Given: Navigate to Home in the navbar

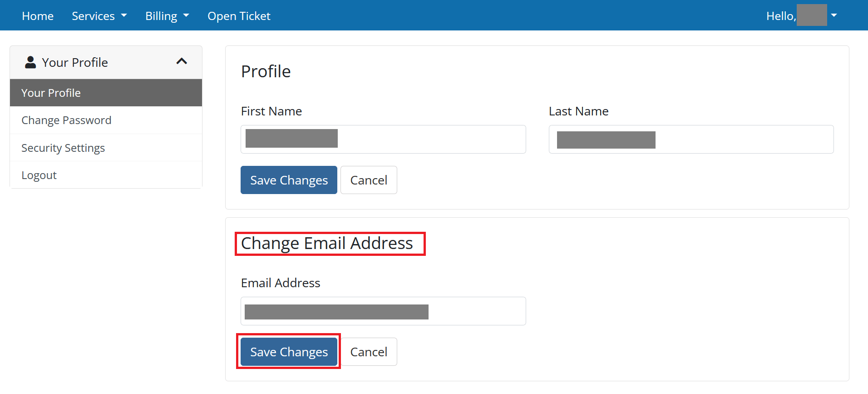Looking at the screenshot, I should (x=37, y=15).
